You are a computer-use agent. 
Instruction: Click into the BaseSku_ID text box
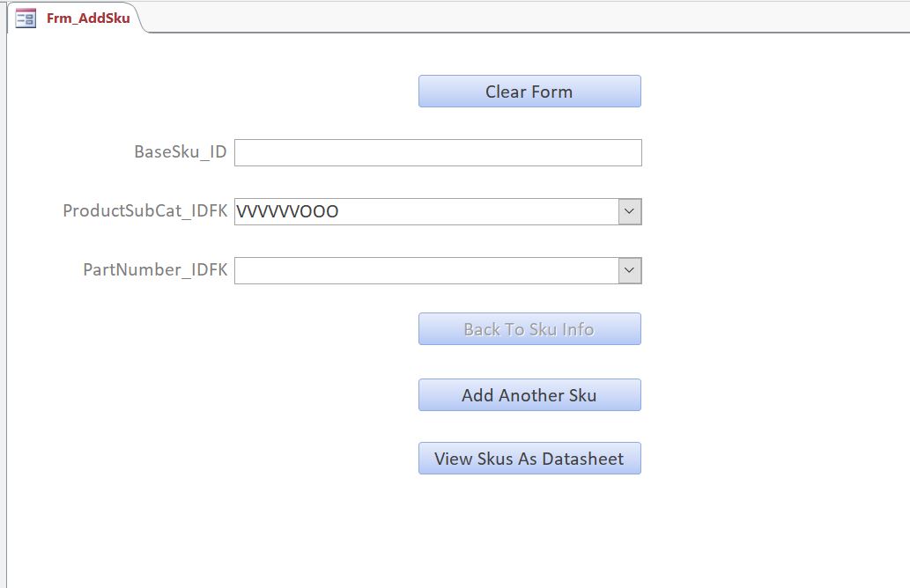(x=438, y=152)
